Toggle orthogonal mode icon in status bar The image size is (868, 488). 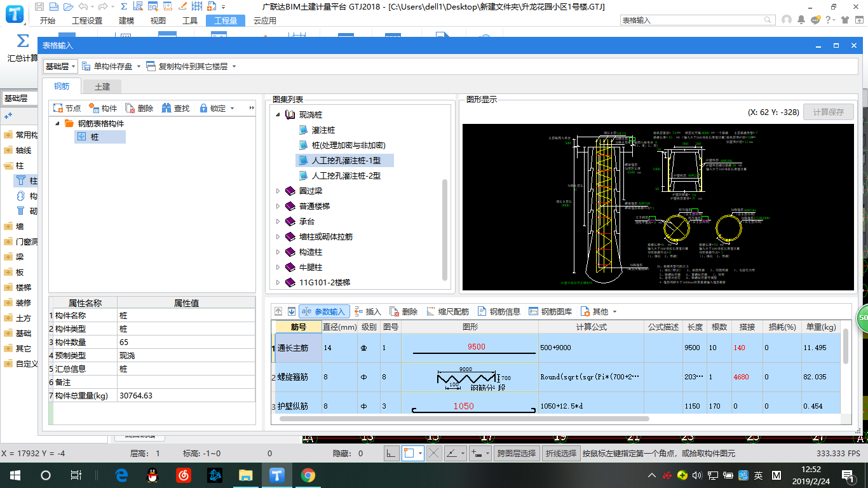391,453
